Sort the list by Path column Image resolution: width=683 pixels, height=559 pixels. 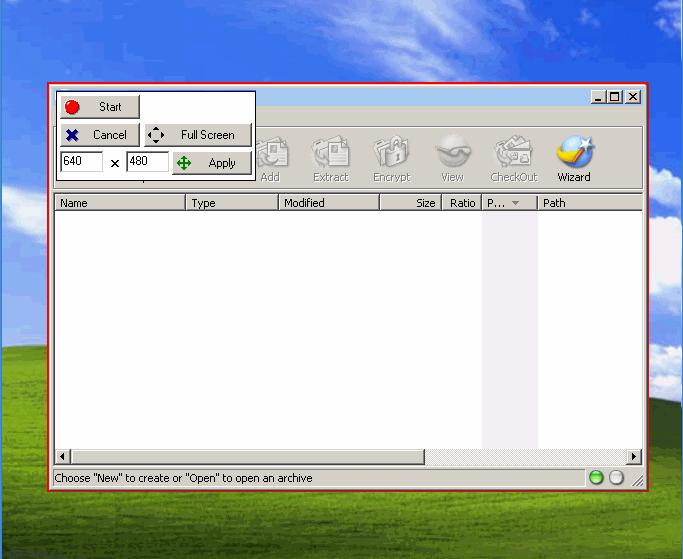point(590,203)
